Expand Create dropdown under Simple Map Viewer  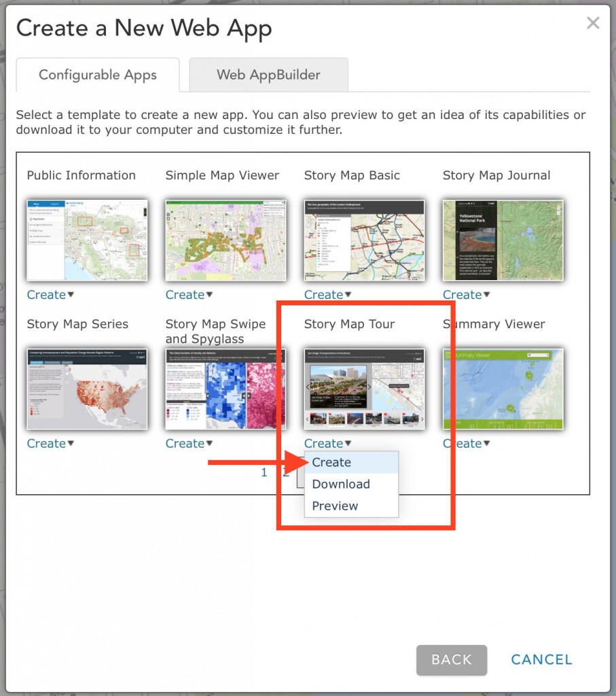(189, 295)
